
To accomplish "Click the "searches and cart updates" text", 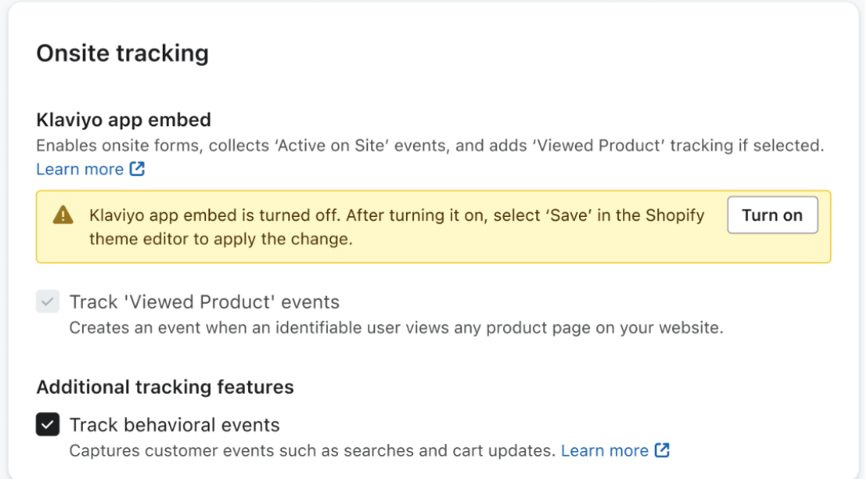I will coord(465,450).
